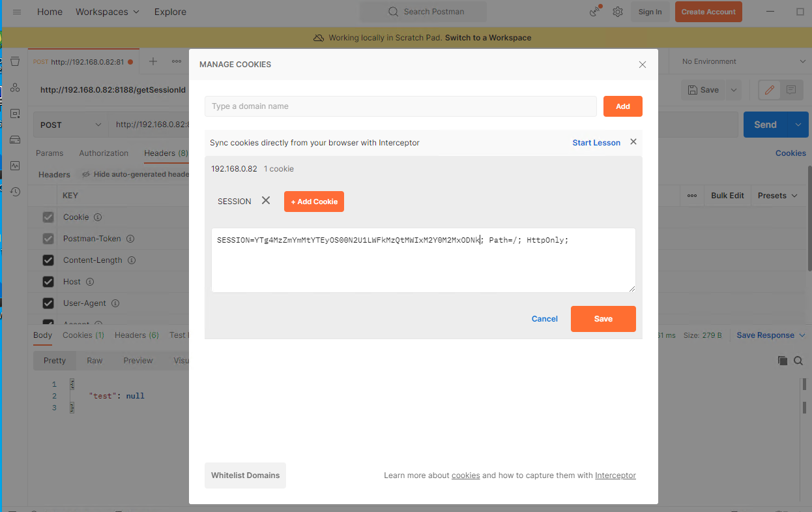Copy the response body with copy icon
Image resolution: width=812 pixels, height=512 pixels.
783,361
